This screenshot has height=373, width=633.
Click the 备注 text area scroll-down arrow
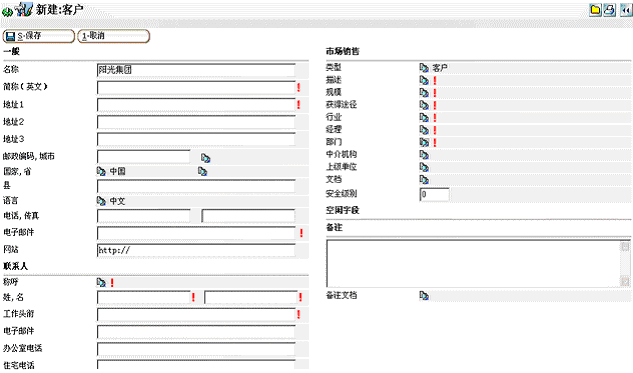tap(625, 281)
